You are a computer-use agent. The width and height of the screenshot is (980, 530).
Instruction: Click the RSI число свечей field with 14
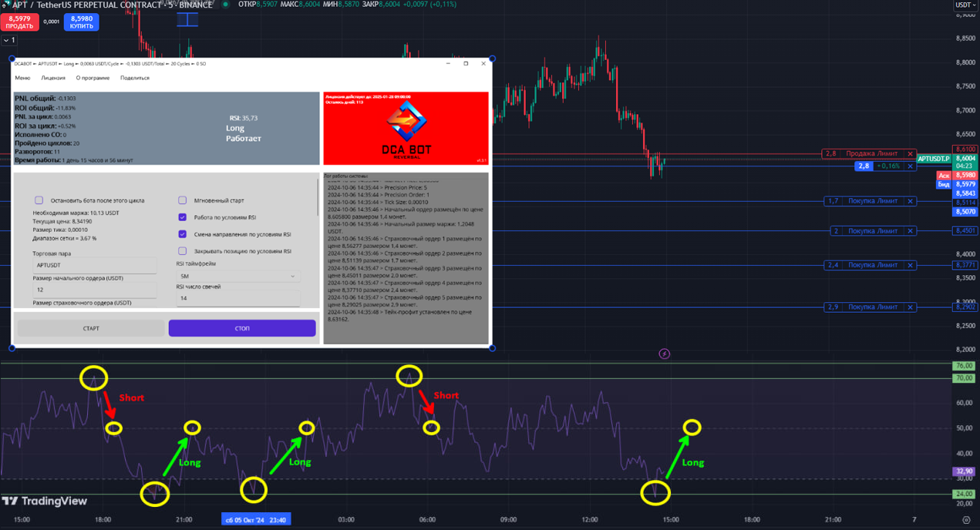click(x=238, y=297)
